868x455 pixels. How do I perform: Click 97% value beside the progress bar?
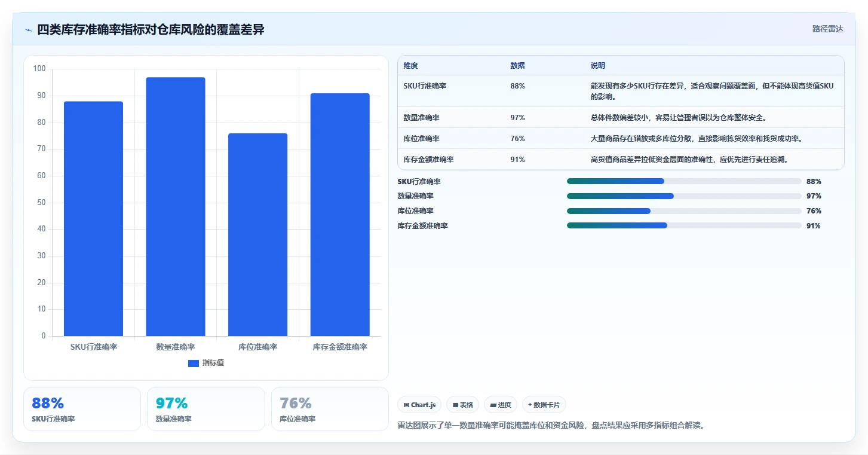pos(814,196)
